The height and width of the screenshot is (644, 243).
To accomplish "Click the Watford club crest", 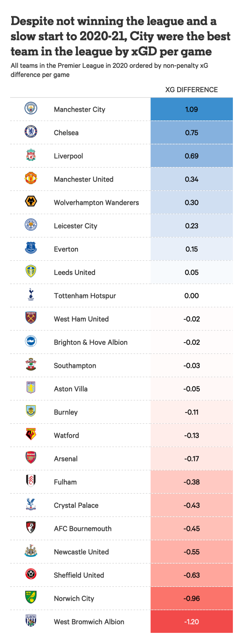I will [31, 434].
